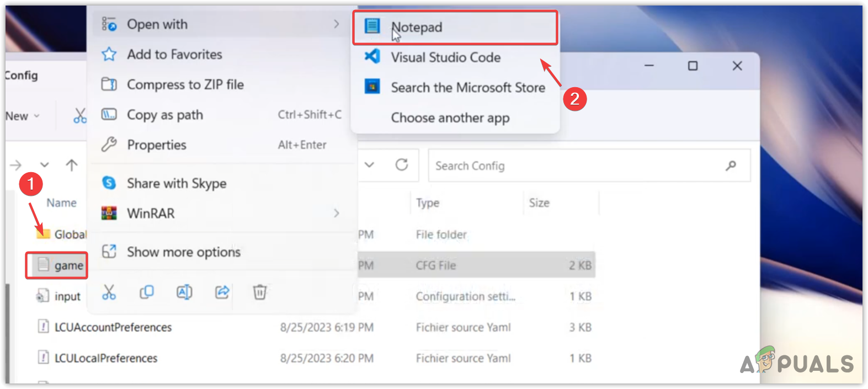Select Choose another app
Viewport: 868px width, 389px height.
pyautogui.click(x=455, y=118)
